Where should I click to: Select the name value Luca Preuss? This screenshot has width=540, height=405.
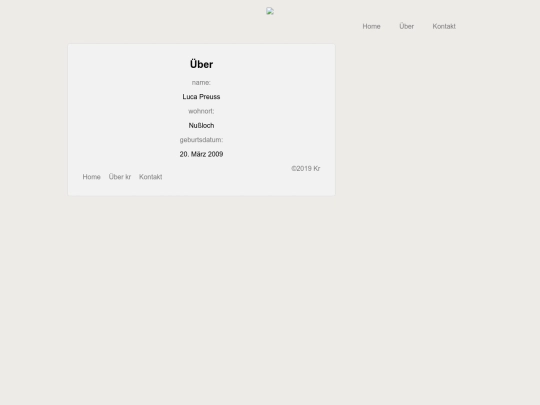[201, 97]
